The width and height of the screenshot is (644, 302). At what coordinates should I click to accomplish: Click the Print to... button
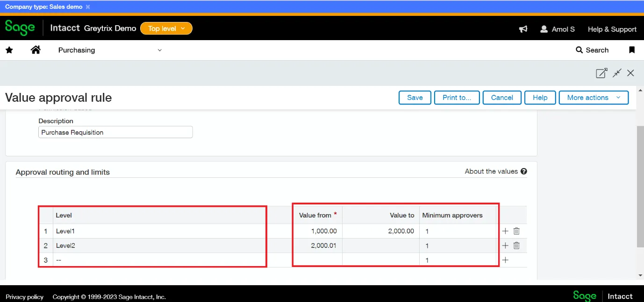pos(457,98)
